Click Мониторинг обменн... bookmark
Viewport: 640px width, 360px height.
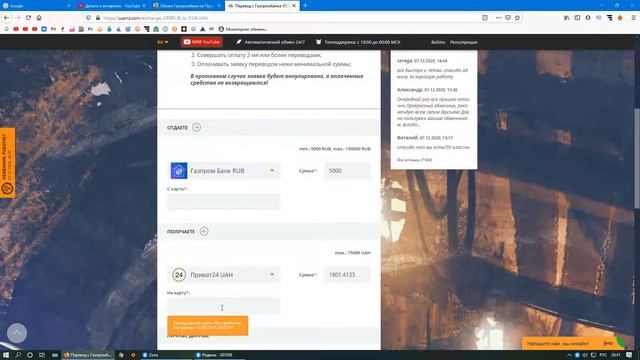pyautogui.click(x=243, y=29)
